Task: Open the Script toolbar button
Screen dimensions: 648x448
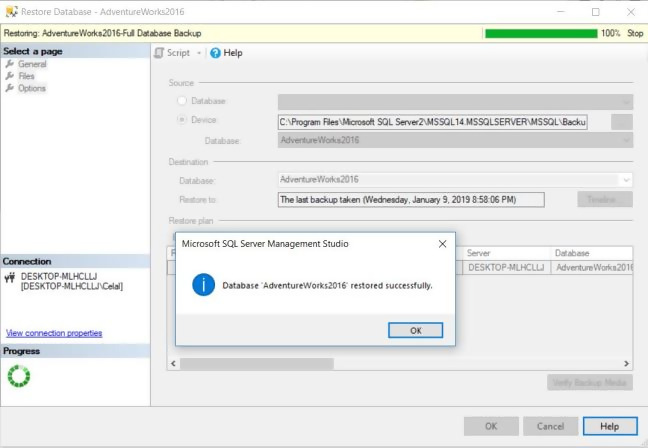Action: 172,53
